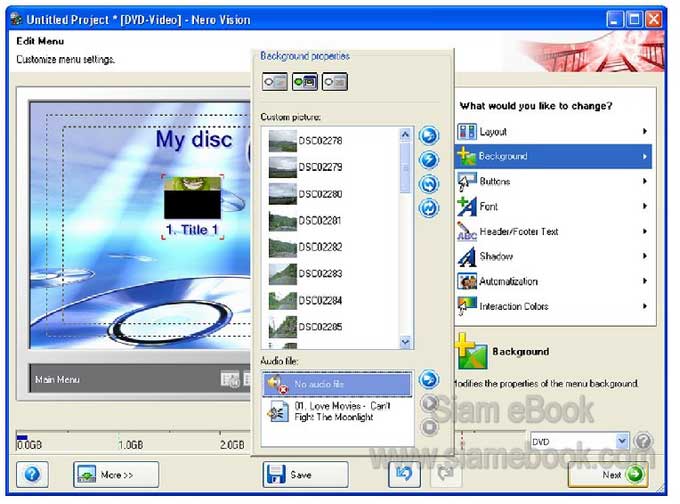Pick DSC02281 from the custom picture list
Image resolution: width=680 pixels, height=504 pixels.
pos(306,220)
